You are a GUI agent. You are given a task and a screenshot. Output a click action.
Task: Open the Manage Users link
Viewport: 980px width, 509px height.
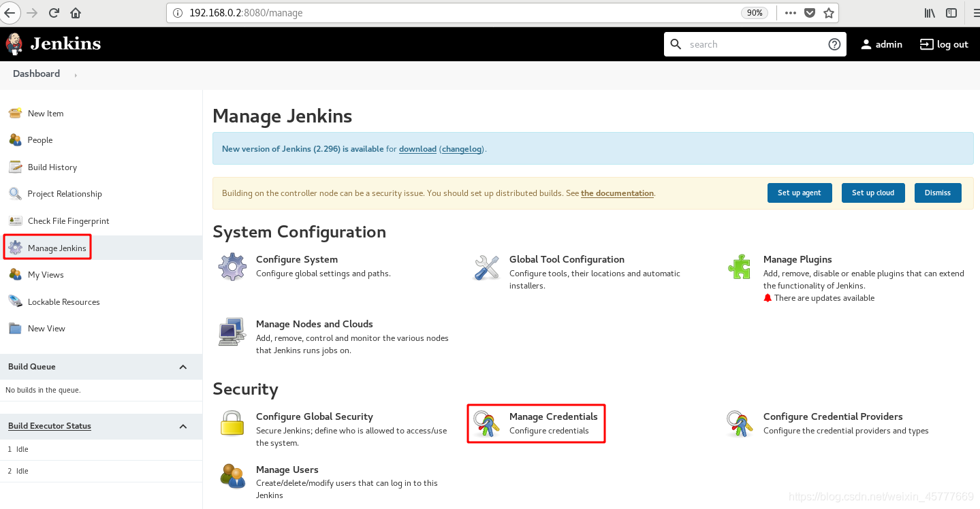click(x=287, y=470)
